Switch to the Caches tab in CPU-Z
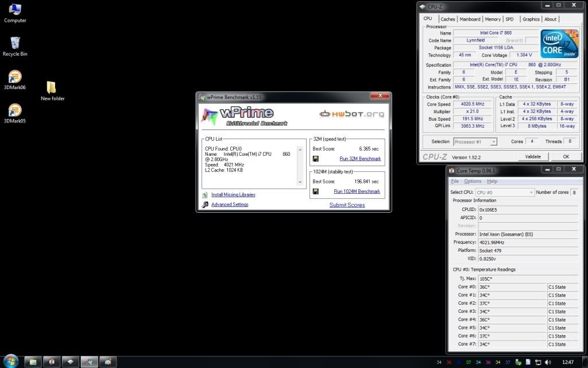The height and width of the screenshot is (368, 588). point(448,19)
